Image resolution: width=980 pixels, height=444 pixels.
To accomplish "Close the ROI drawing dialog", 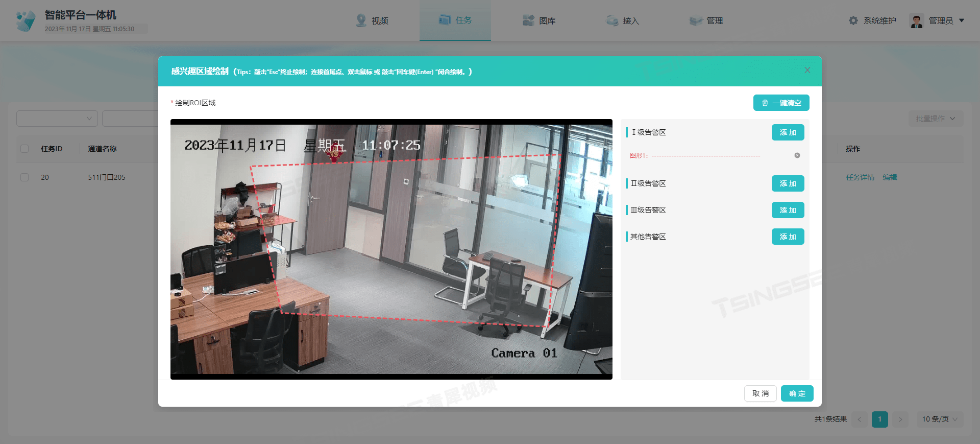I will coord(807,70).
